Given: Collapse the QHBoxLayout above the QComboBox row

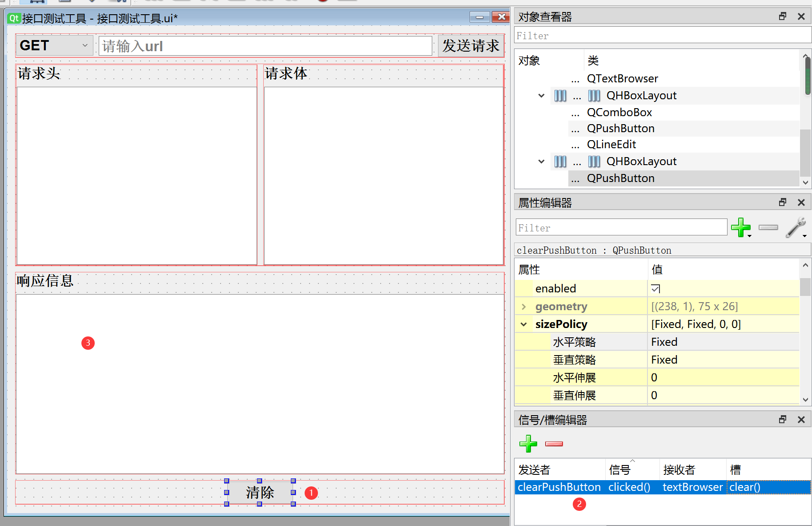Looking at the screenshot, I should point(541,96).
